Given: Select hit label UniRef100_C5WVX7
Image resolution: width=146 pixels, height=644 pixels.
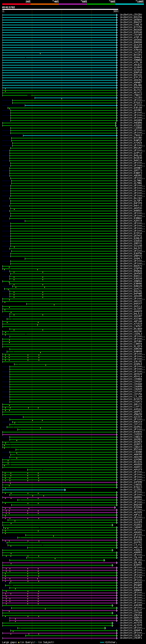Looking at the screenshot, I should tap(131, 95).
